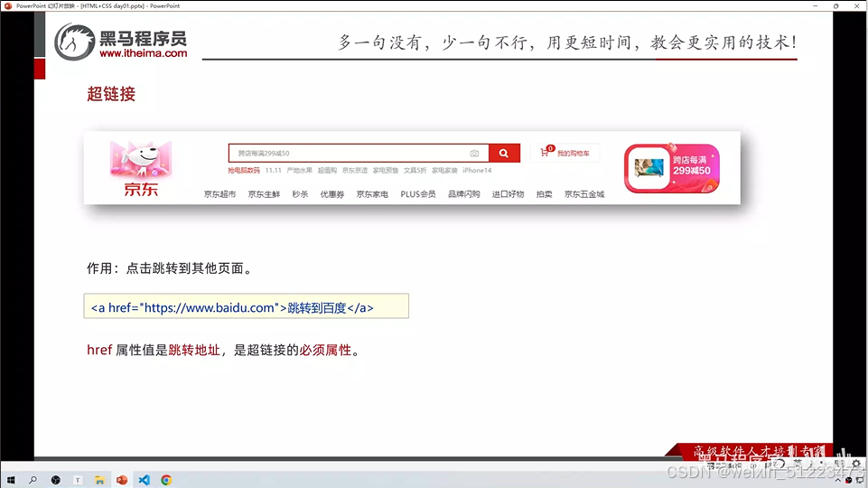This screenshot has width=868, height=488.
Task: Switch to PowerPoint taskbar icon
Action: tap(122, 480)
